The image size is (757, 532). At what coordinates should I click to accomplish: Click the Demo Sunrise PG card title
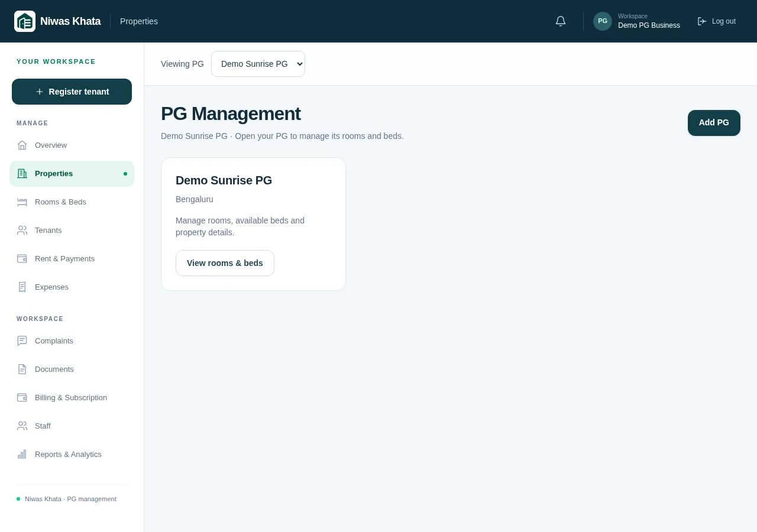224,180
